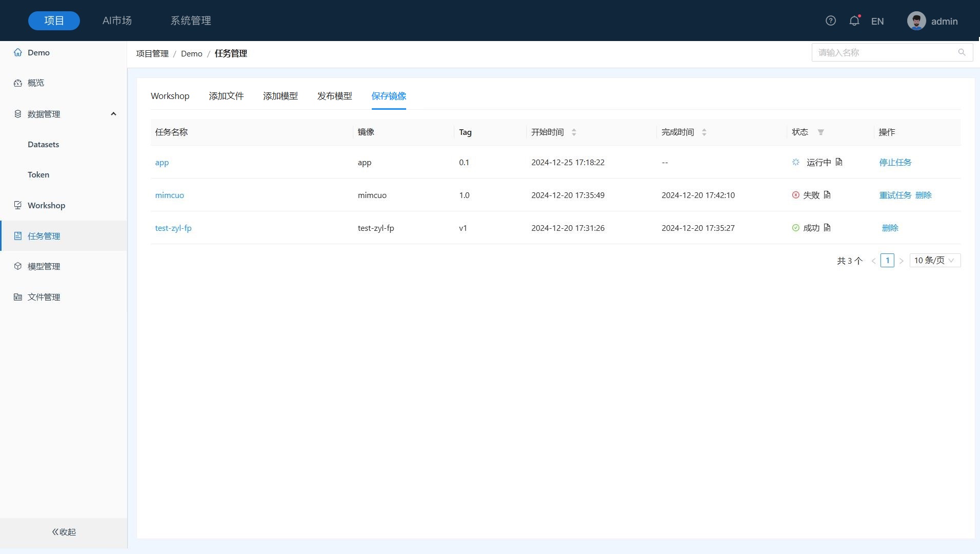Click the 请输入名称 search field
Image resolution: width=980 pixels, height=554 pixels.
(x=885, y=52)
